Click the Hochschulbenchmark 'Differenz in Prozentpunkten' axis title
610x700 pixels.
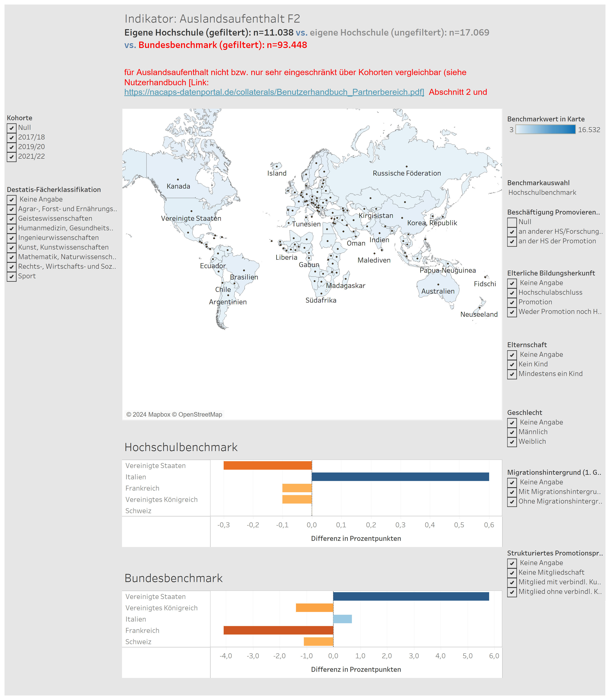356,538
